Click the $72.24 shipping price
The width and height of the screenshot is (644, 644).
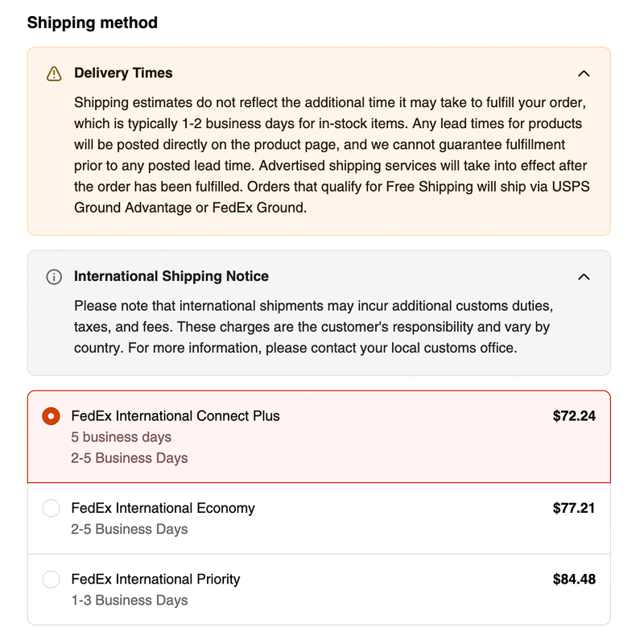coord(574,416)
